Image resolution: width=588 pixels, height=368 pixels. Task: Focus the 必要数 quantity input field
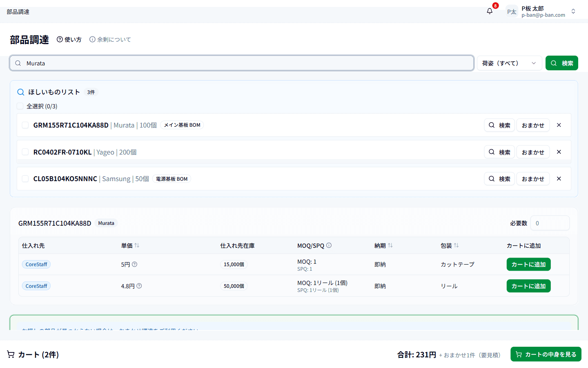coord(550,223)
